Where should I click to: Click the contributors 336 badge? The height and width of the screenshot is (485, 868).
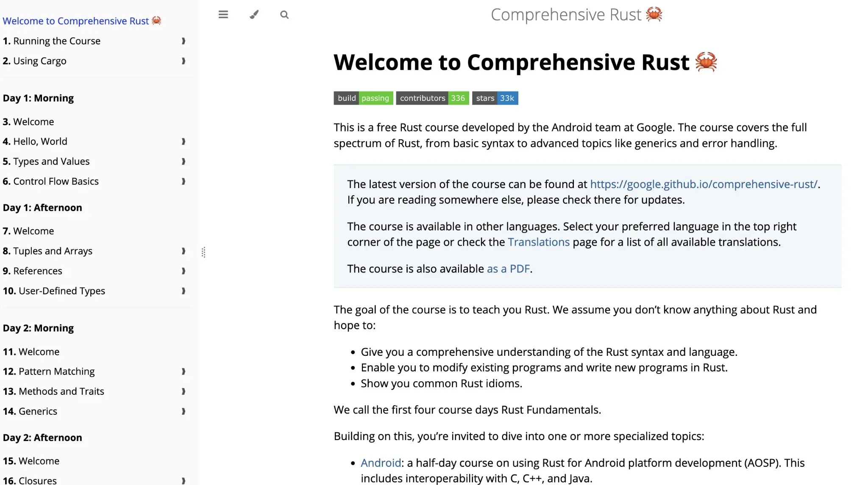(432, 98)
